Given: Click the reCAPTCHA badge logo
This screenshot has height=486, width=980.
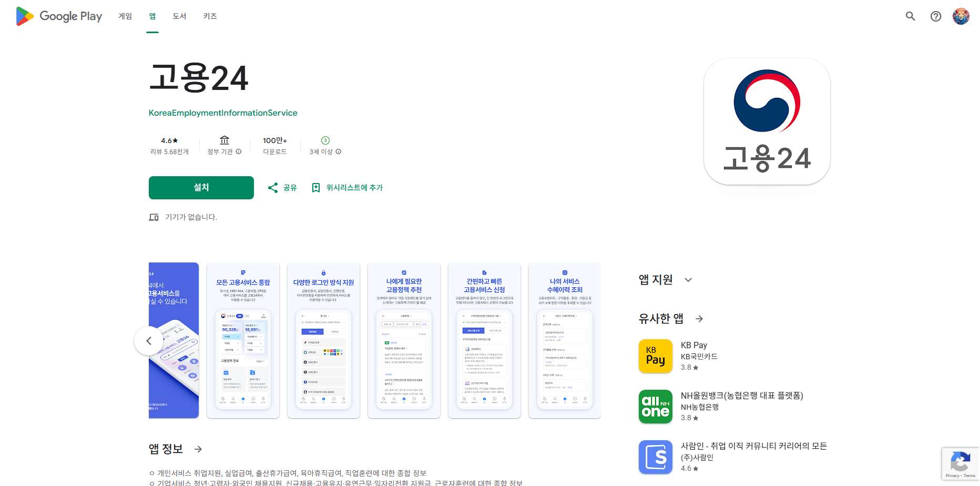Looking at the screenshot, I should tap(961, 462).
